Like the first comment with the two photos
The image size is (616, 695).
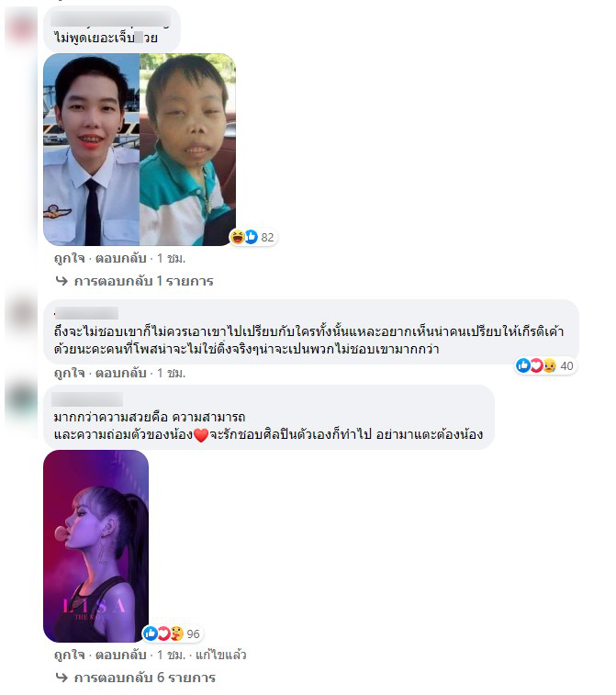(69, 258)
